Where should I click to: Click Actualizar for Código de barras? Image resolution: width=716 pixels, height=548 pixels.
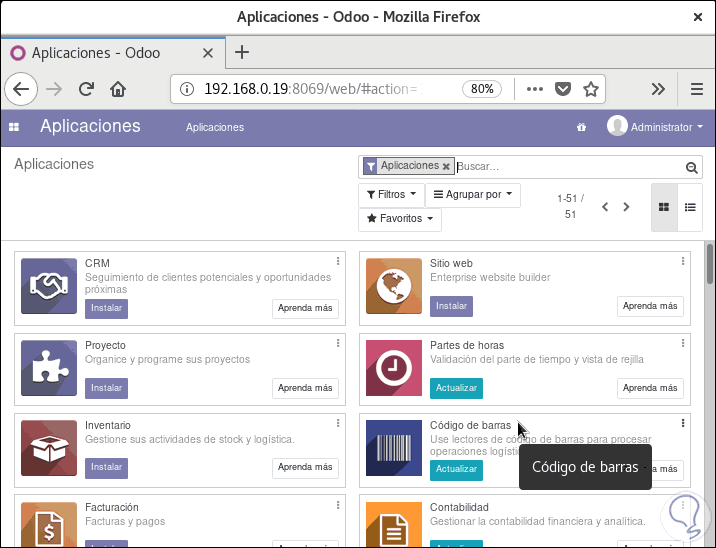(x=456, y=470)
